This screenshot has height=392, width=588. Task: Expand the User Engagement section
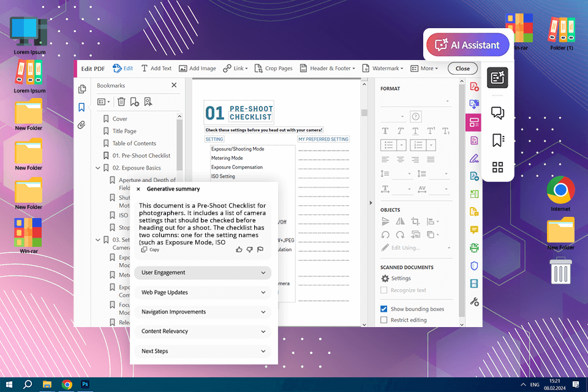(203, 273)
